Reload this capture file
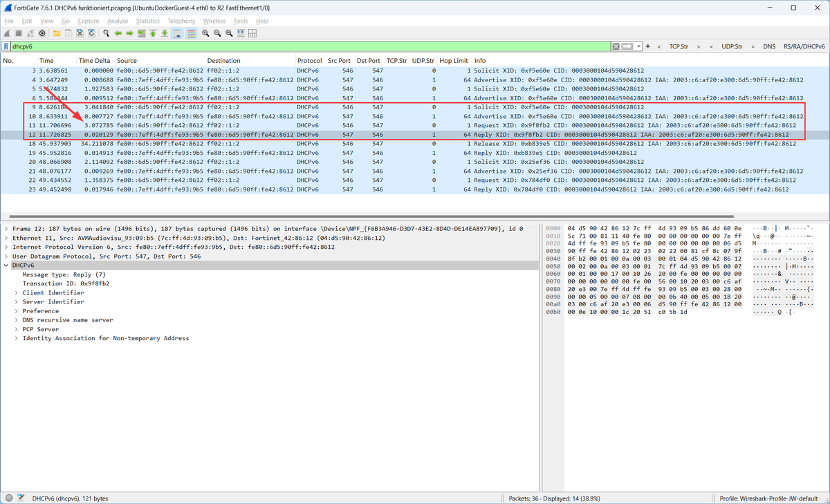Screen dimensions: 830x504 coord(91,32)
